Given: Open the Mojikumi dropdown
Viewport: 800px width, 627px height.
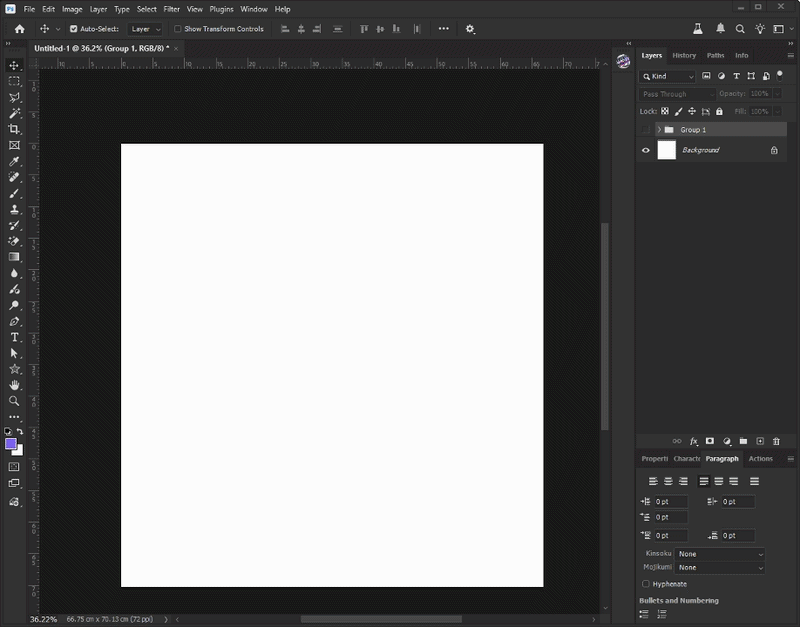Looking at the screenshot, I should tap(720, 568).
